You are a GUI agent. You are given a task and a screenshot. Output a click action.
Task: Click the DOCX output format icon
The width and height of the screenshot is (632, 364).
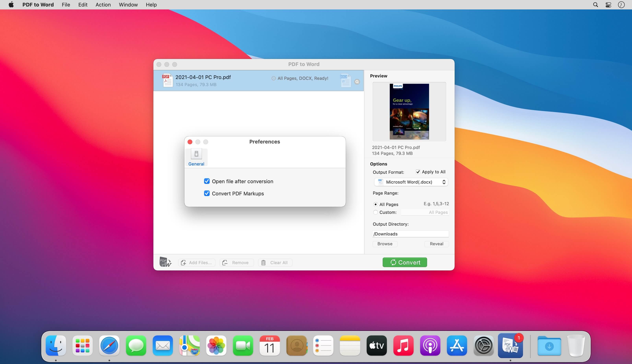[345, 80]
